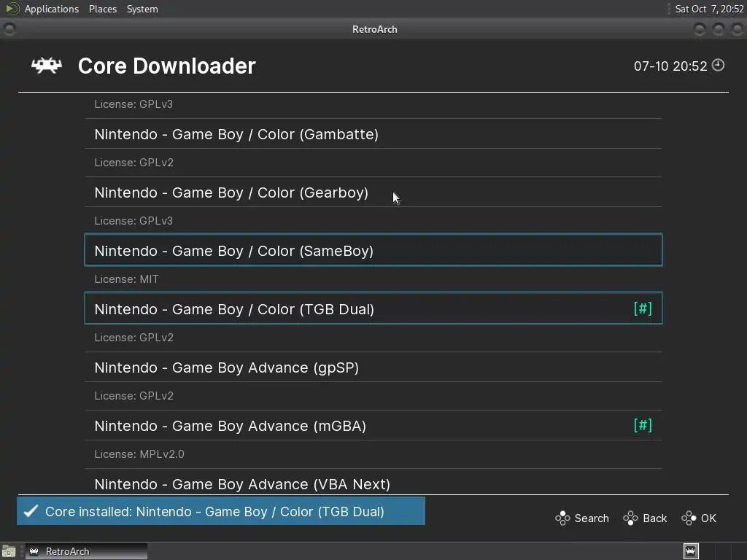Viewport: 747px width, 560px height.
Task: Click the Search gamepad icon
Action: [x=562, y=518]
